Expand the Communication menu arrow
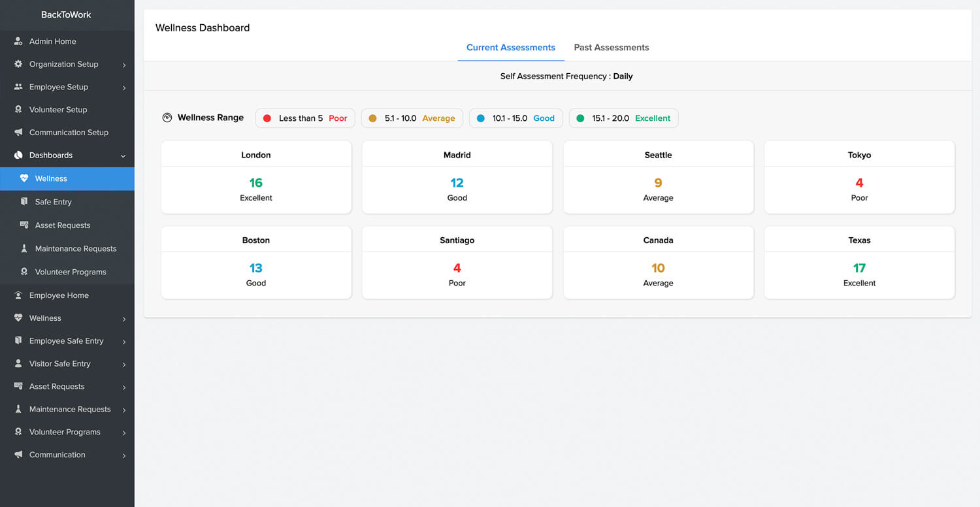 (123, 455)
